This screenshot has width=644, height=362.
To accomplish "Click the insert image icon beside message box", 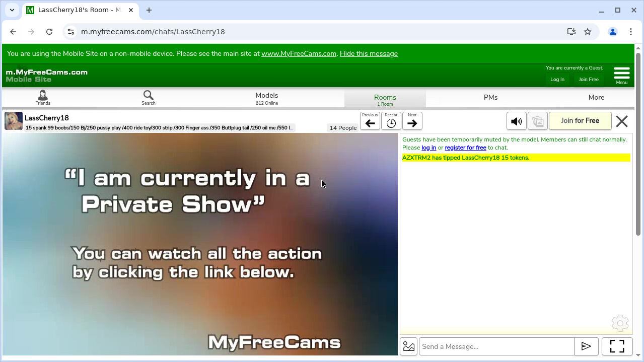I will pos(409,346).
